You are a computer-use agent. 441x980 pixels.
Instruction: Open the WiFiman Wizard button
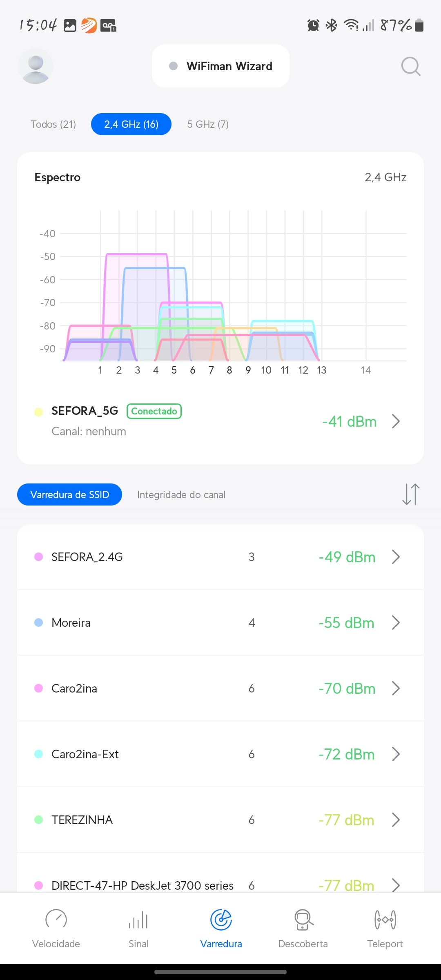coord(221,66)
